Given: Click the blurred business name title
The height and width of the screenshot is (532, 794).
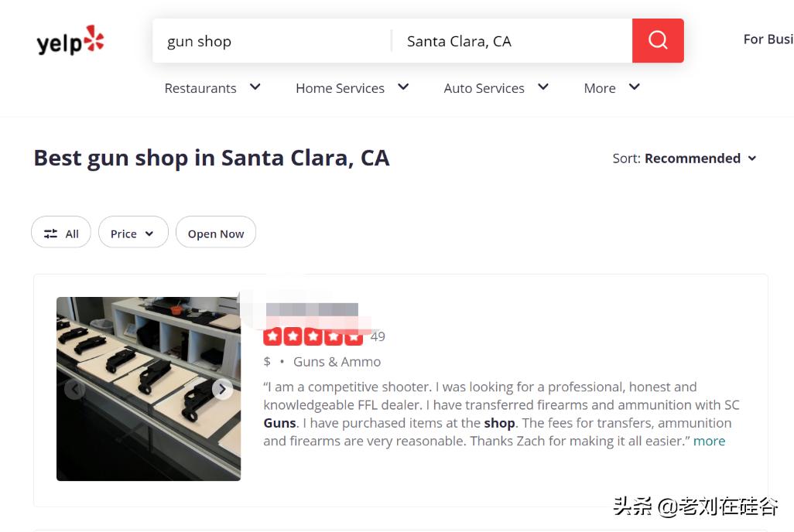Looking at the screenshot, I should [x=312, y=310].
